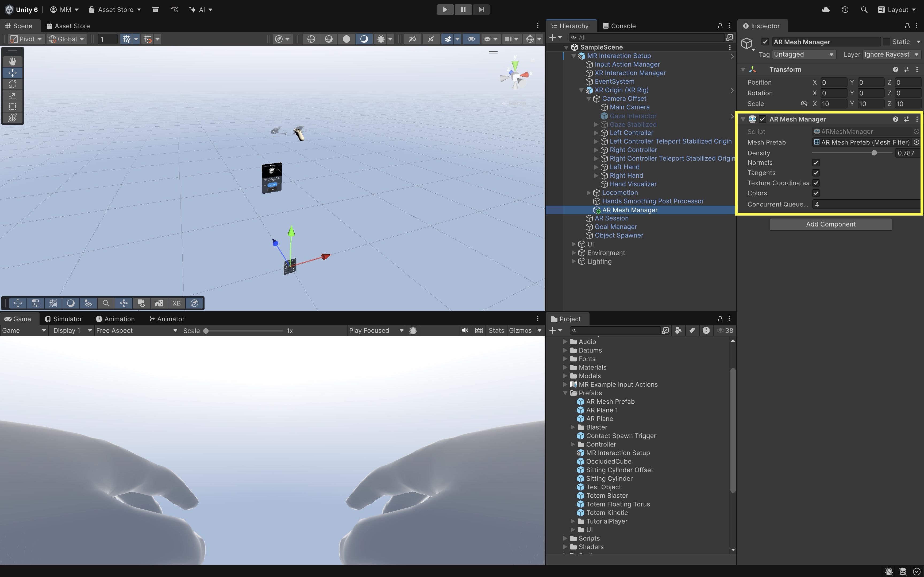Open the global search magnifier icon
Viewport: 924px width, 577px height.
tap(864, 10)
